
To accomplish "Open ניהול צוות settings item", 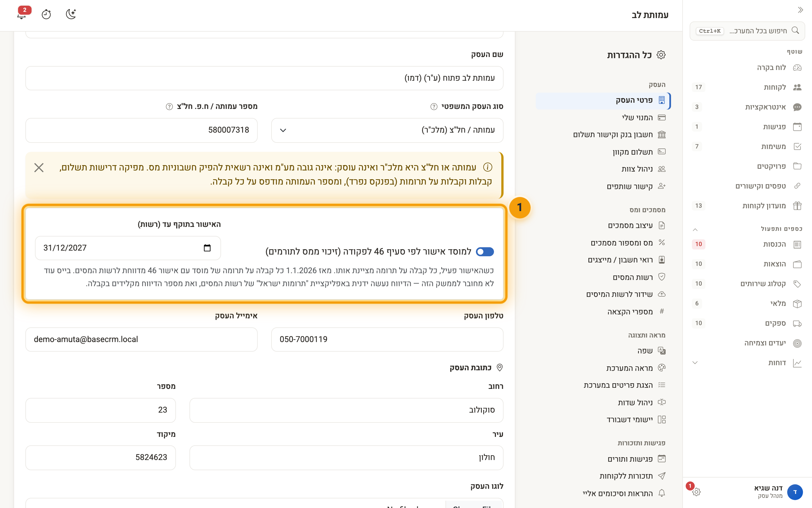I will tap(603, 169).
